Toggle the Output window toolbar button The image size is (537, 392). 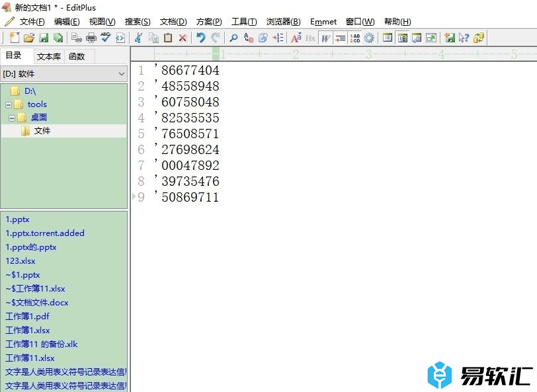pos(417,38)
